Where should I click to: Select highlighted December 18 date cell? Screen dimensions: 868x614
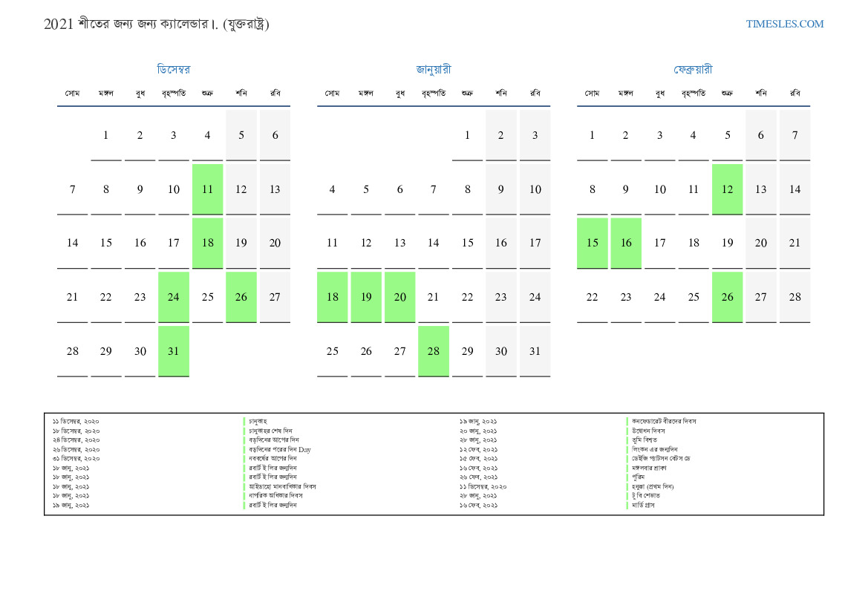pyautogui.click(x=207, y=243)
